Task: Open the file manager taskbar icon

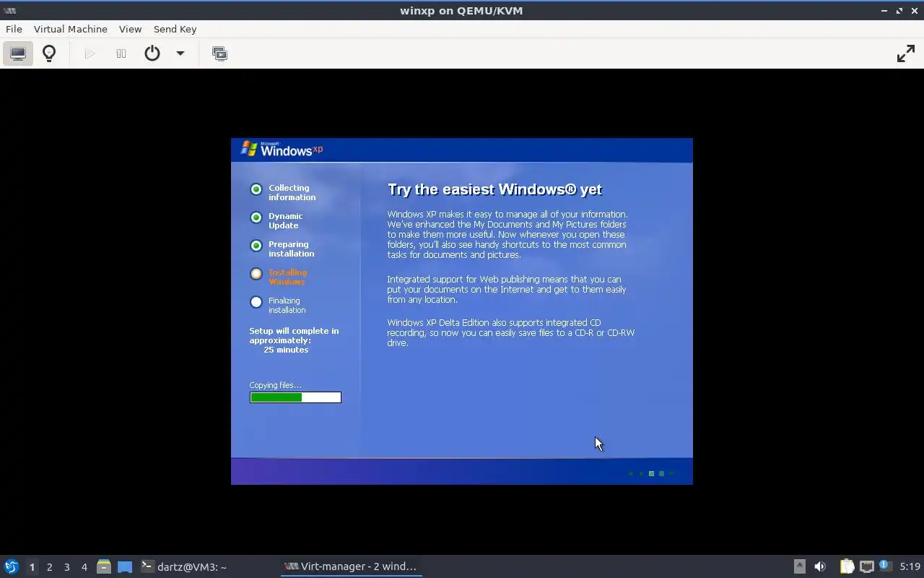Action: (x=104, y=566)
